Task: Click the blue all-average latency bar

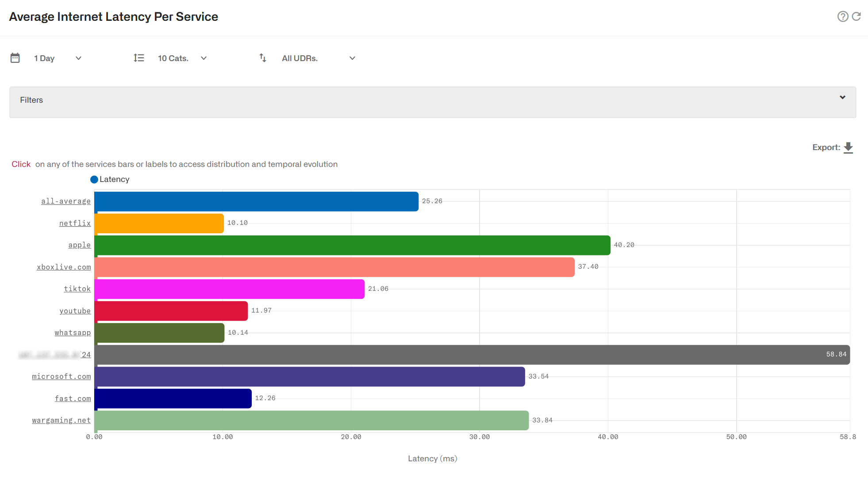Action: tap(256, 201)
